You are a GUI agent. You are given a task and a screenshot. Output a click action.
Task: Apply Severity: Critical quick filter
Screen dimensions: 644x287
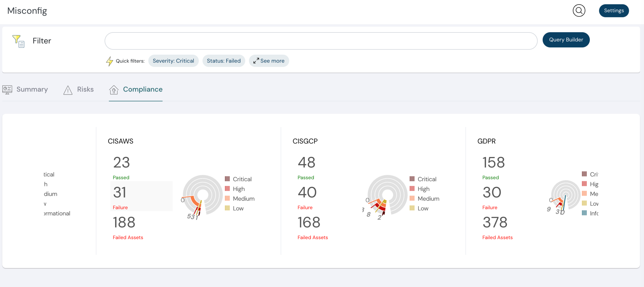[x=173, y=61]
